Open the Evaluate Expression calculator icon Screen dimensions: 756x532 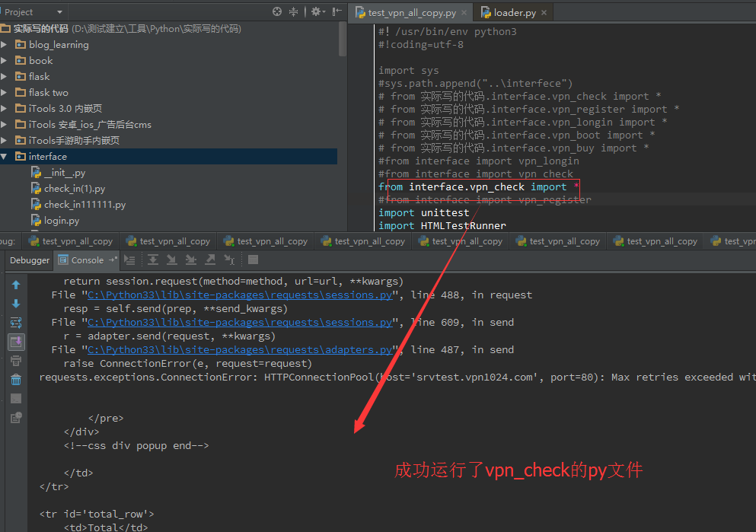pos(254,260)
